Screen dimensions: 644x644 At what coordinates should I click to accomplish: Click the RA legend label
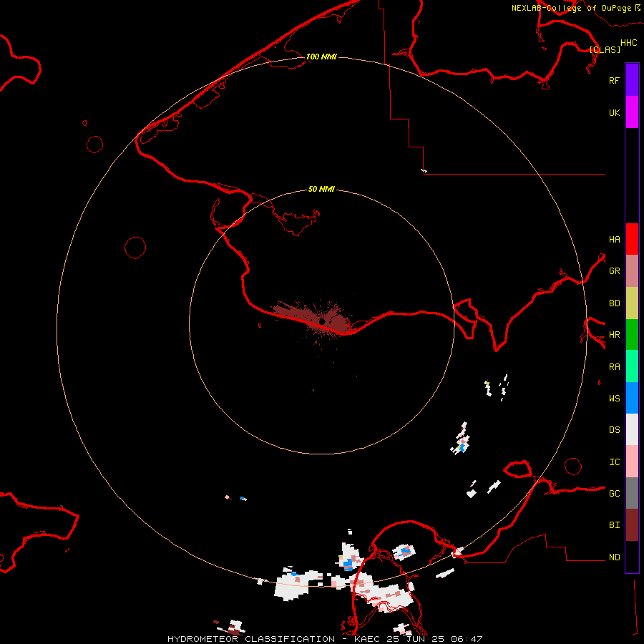(614, 367)
